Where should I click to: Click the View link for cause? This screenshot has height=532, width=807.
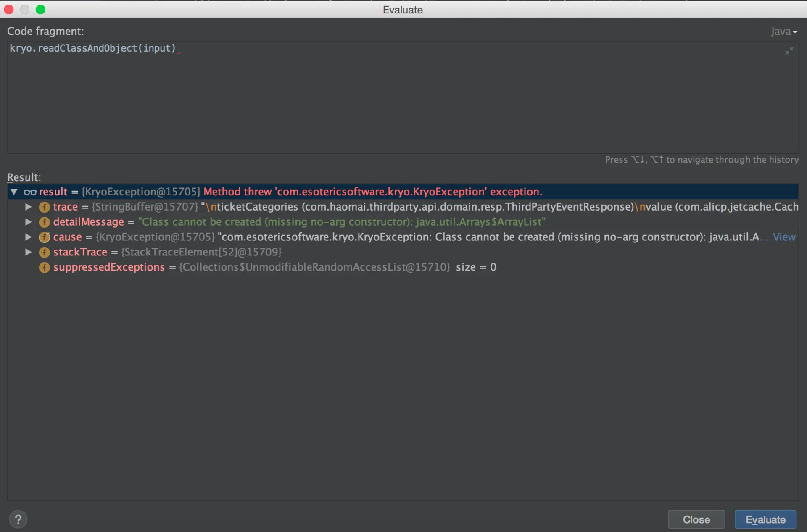click(x=784, y=237)
